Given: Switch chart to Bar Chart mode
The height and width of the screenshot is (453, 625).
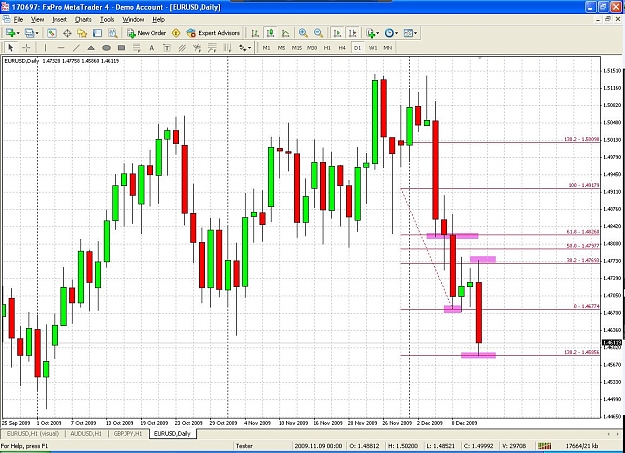Looking at the screenshot, I should [255, 33].
